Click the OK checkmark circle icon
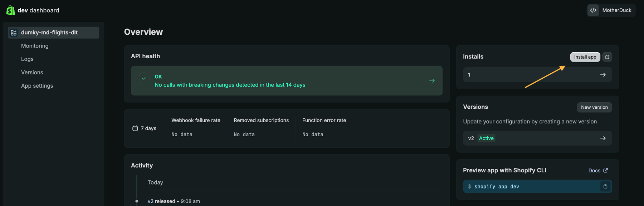The width and height of the screenshot is (644, 206). (x=143, y=78)
